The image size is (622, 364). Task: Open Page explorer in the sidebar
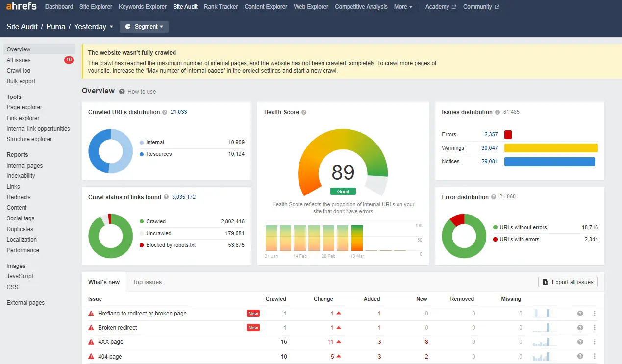[25, 107]
